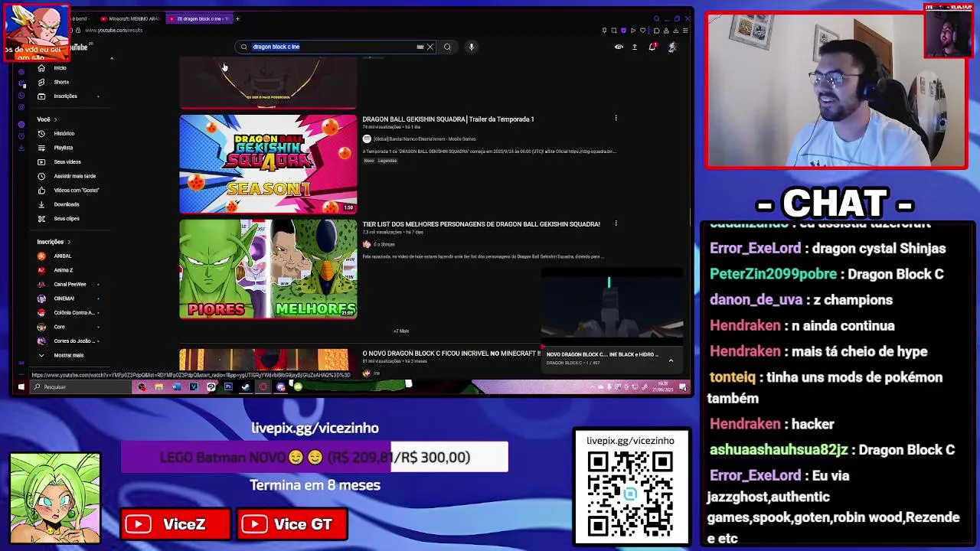Click the YouTube search input field
The height and width of the screenshot is (551, 980).
[337, 47]
